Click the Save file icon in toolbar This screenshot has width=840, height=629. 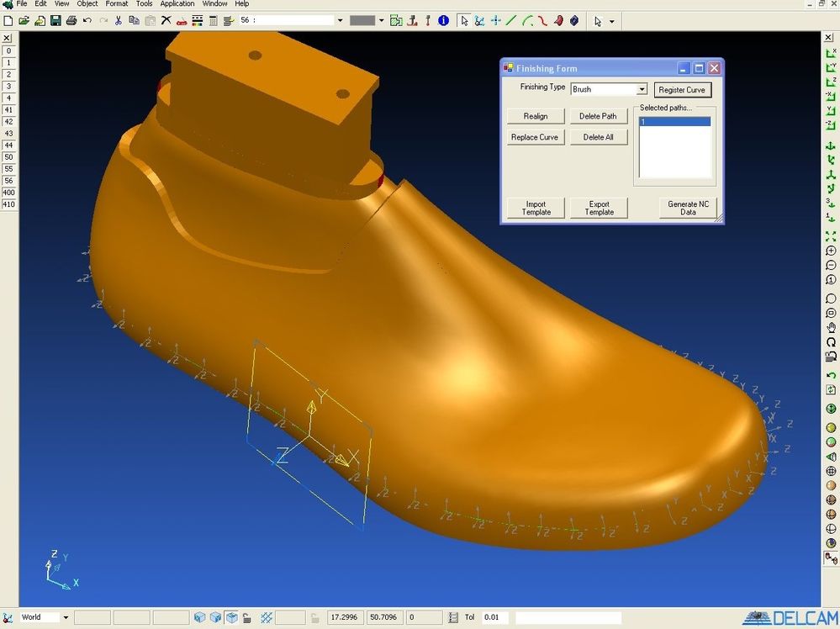(x=55, y=20)
